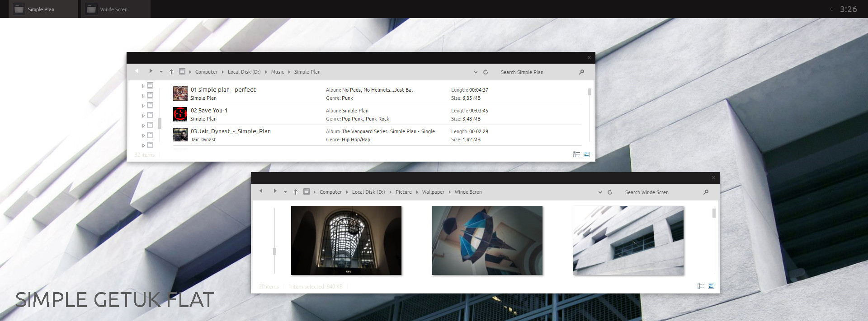Select the album art of 01 simple plan - perfect

pyautogui.click(x=180, y=93)
